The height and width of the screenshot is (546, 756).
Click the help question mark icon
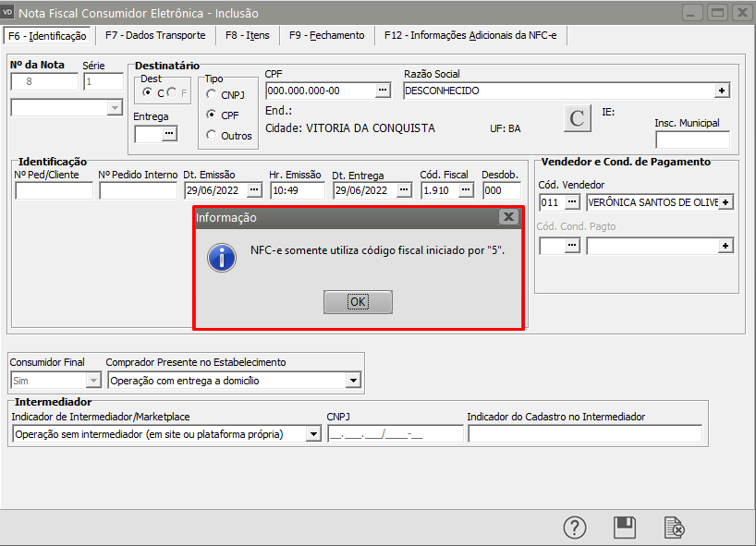575,528
